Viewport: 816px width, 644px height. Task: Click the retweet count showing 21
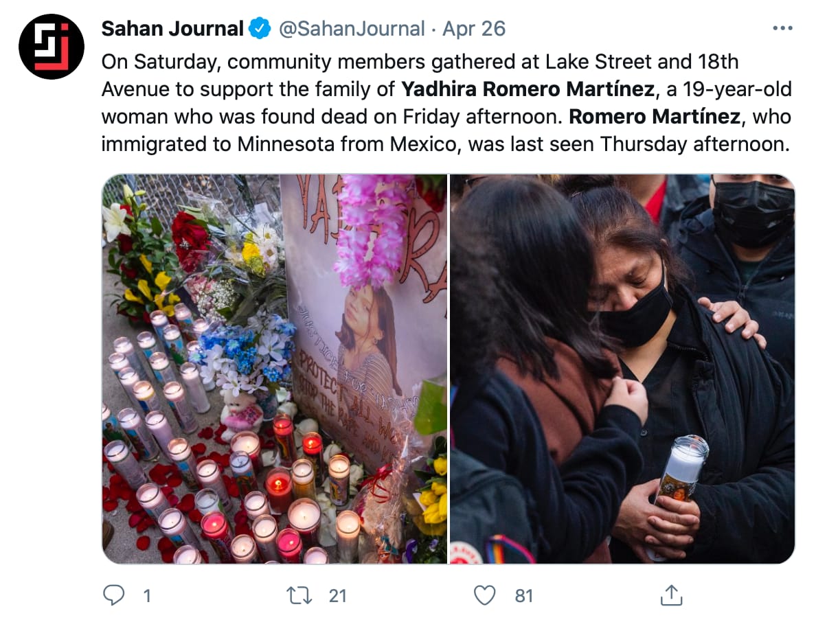(x=337, y=596)
